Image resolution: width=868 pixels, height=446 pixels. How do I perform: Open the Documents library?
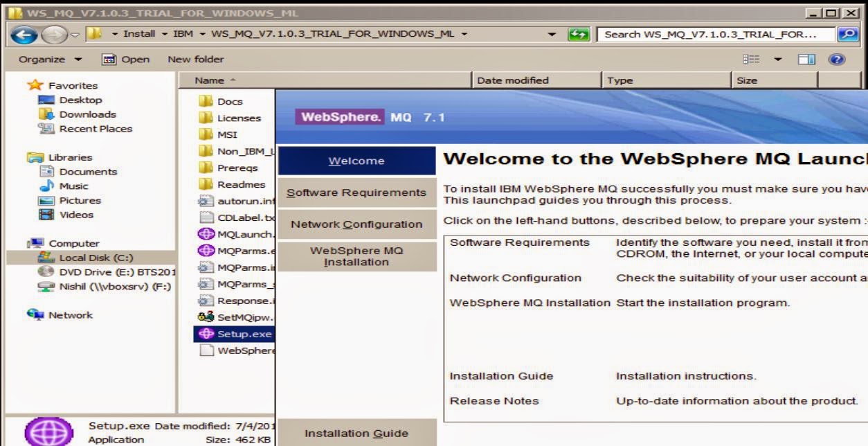(x=88, y=172)
